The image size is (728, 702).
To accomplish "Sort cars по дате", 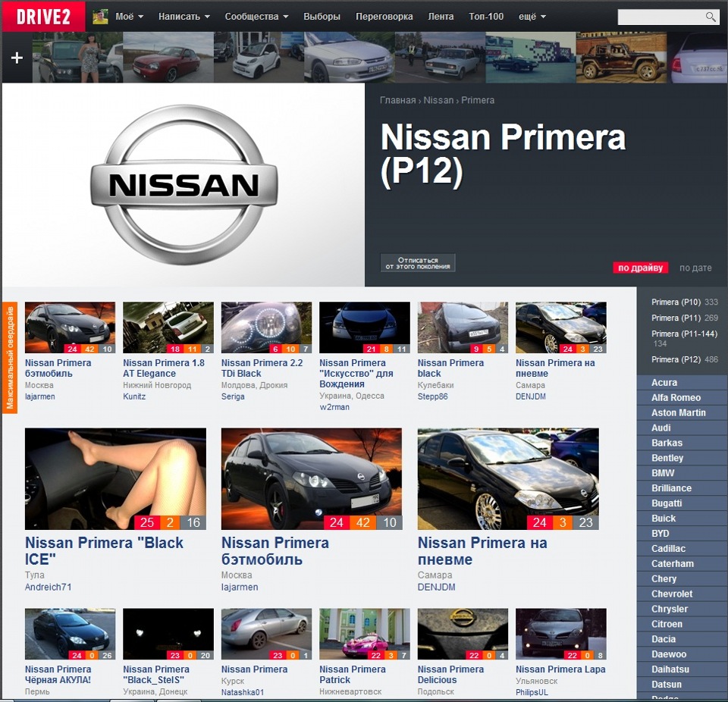I will click(695, 268).
